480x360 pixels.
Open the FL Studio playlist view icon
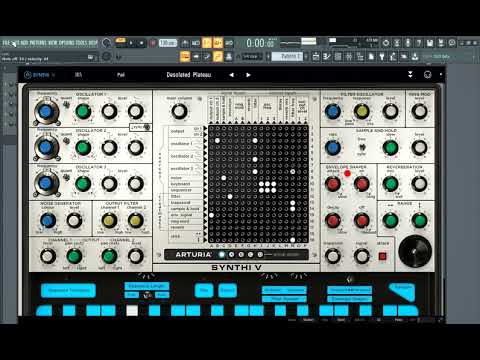tap(316, 56)
